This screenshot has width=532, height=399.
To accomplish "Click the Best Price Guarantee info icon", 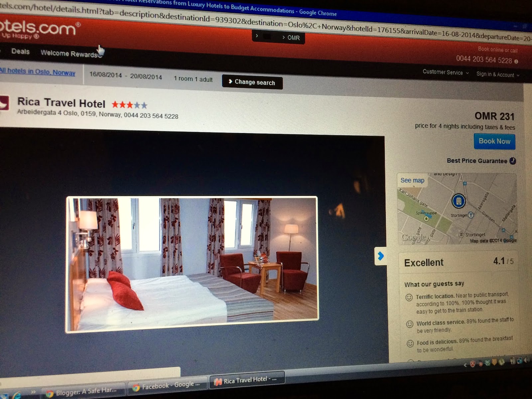I will (513, 161).
